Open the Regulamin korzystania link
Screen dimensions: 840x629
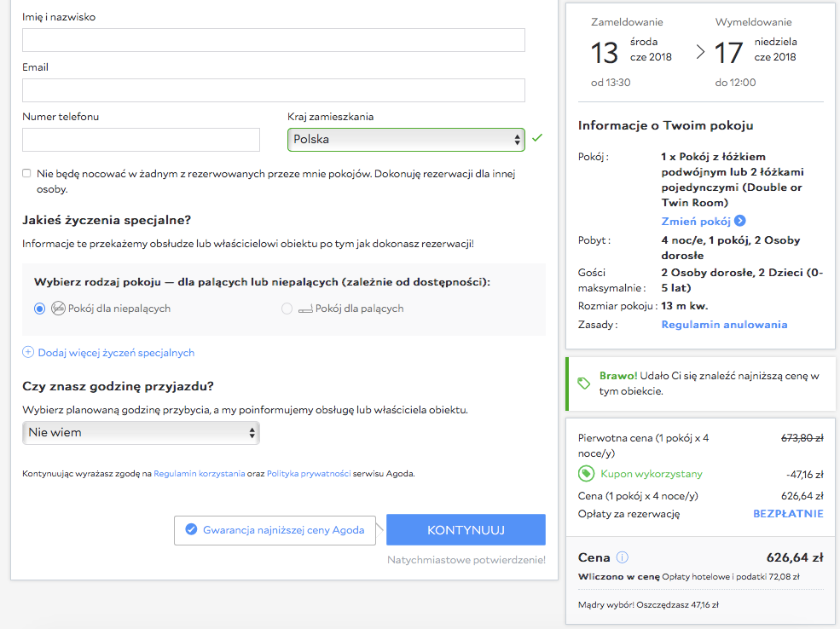199,473
